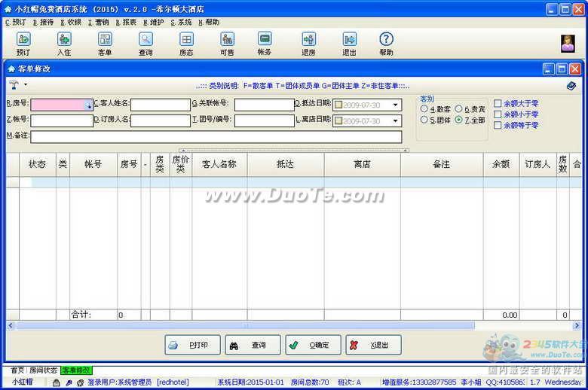
Task: Open the 查询 search toolbar icon
Action: (x=145, y=39)
